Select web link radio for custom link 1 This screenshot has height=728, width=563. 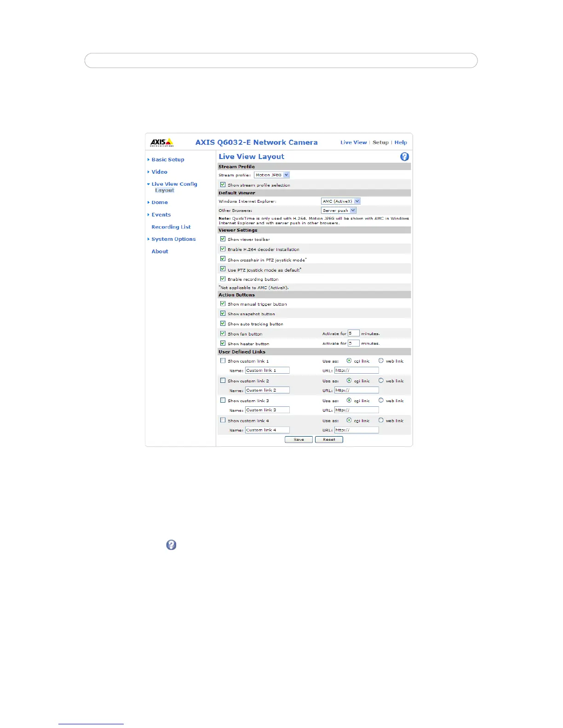381,361
